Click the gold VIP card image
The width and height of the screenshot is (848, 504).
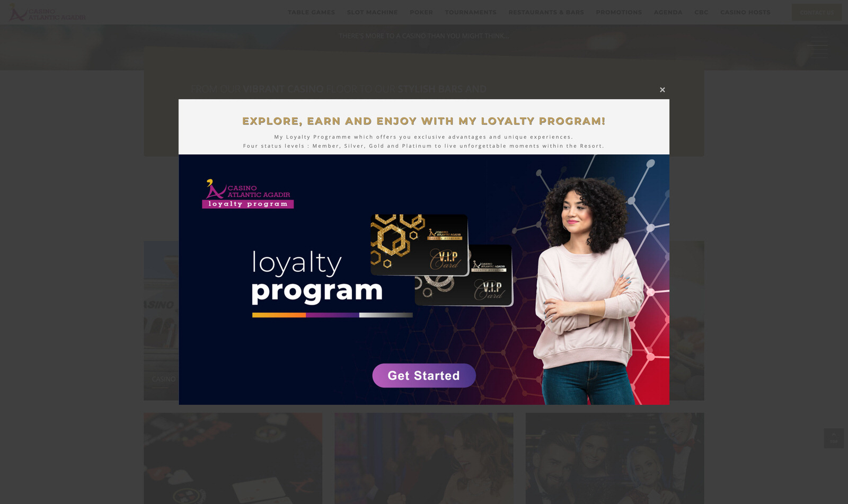pos(419,245)
